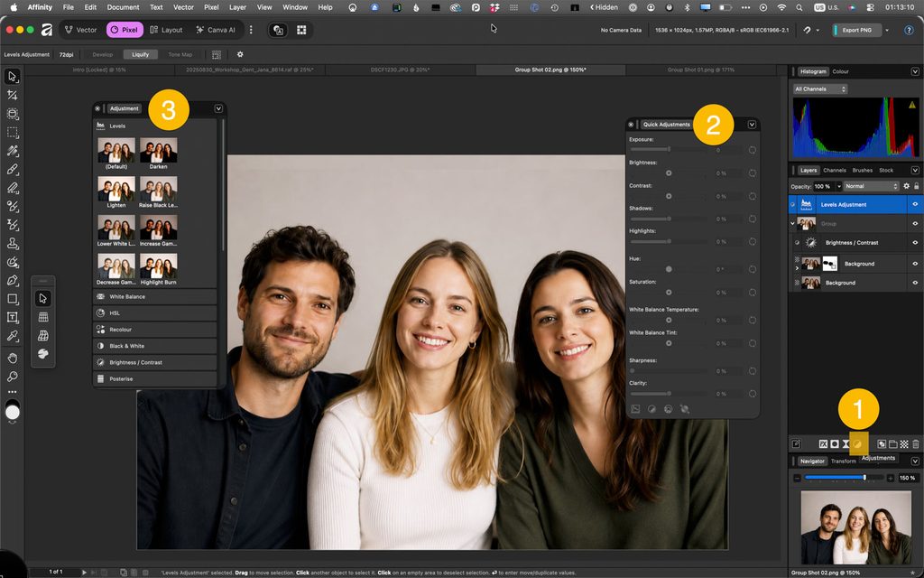Toggle the layer lock padlock icon
924x578 pixels.
pyautogui.click(x=917, y=186)
